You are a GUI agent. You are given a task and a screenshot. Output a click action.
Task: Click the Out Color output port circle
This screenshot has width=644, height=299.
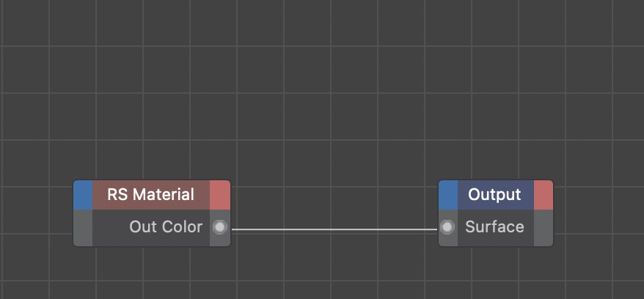(219, 227)
